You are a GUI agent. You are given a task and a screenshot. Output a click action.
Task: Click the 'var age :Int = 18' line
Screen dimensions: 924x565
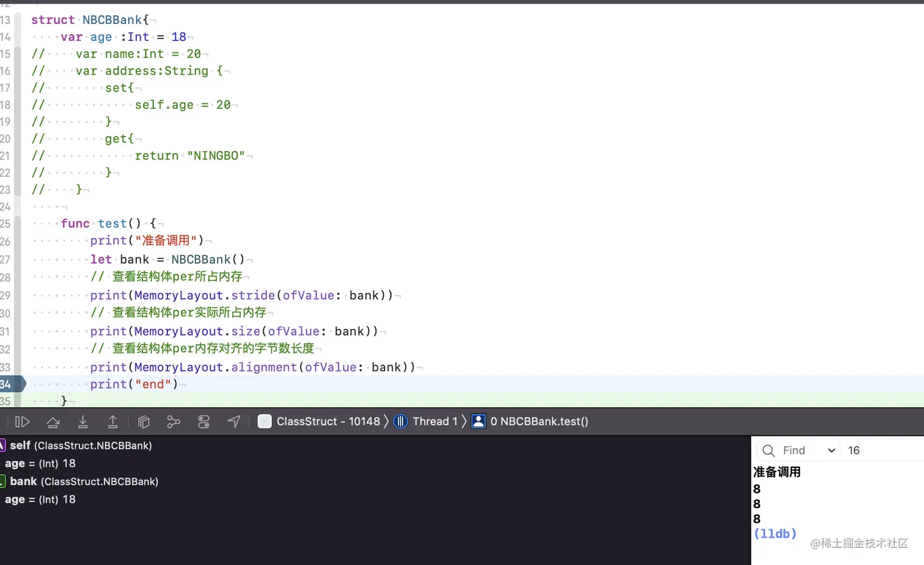click(x=123, y=37)
